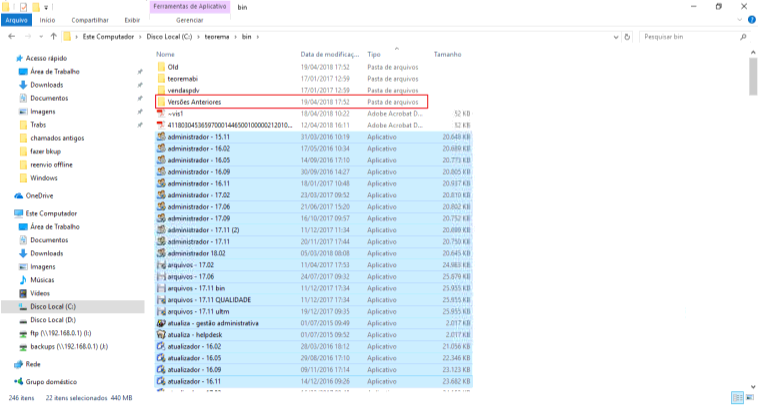The height and width of the screenshot is (405, 763).
Task: Go up one folder level arrow
Action: click(x=54, y=37)
